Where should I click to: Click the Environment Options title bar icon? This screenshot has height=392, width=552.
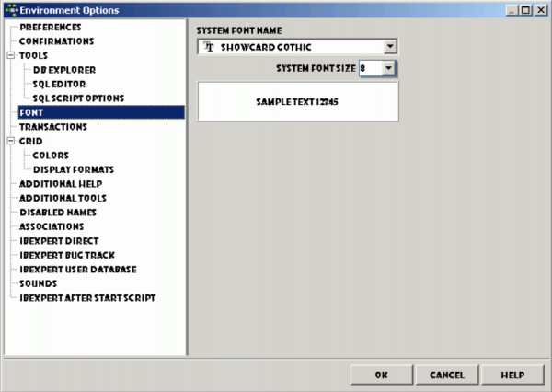pyautogui.click(x=12, y=10)
